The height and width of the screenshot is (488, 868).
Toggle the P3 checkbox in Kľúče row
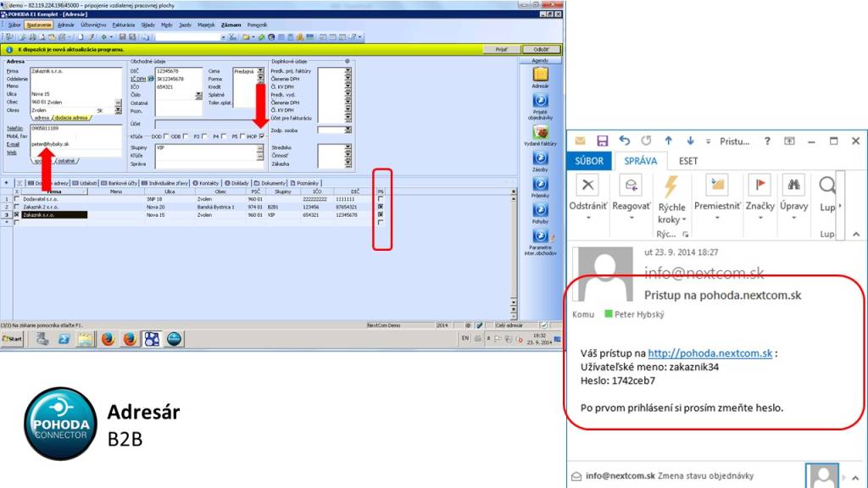pyautogui.click(x=204, y=136)
